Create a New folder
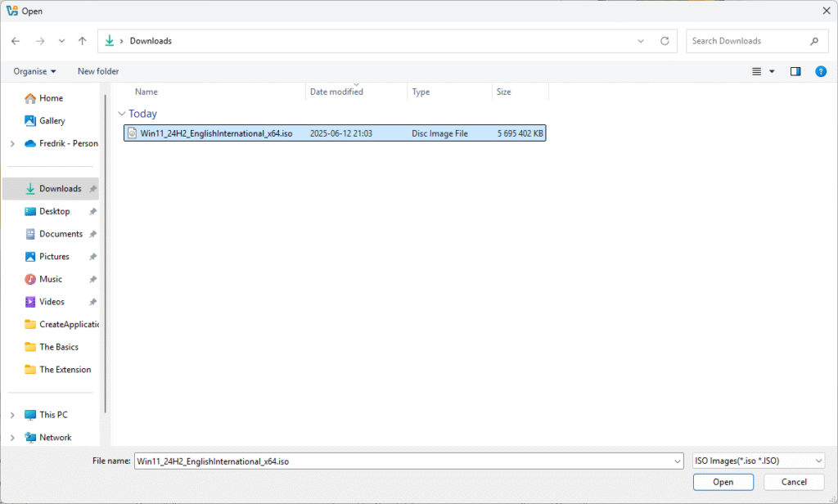Screen dimensions: 838x504 tap(98, 72)
